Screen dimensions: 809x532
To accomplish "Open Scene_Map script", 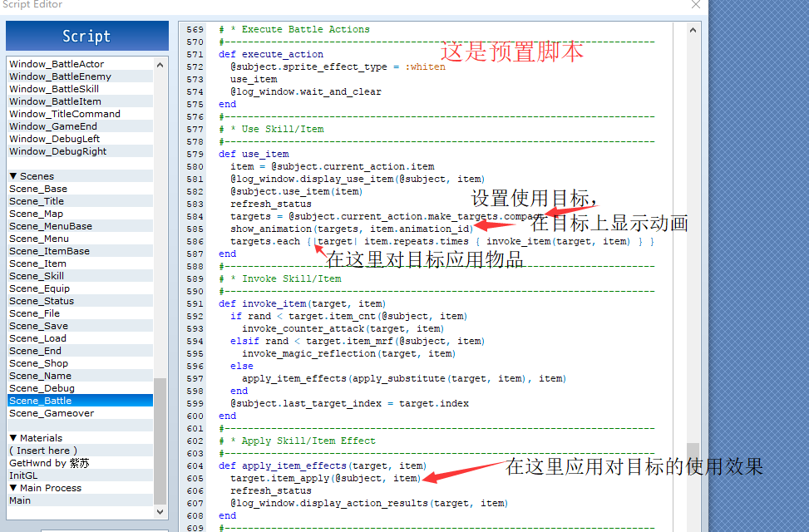I will (x=81, y=214).
